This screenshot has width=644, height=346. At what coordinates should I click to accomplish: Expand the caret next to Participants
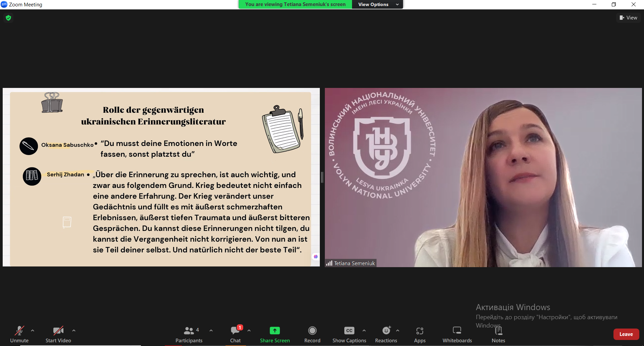(x=211, y=331)
